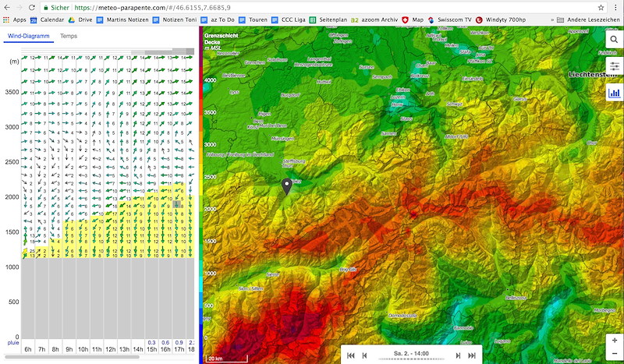
Task: Switch to the Temps tab
Action: [69, 36]
